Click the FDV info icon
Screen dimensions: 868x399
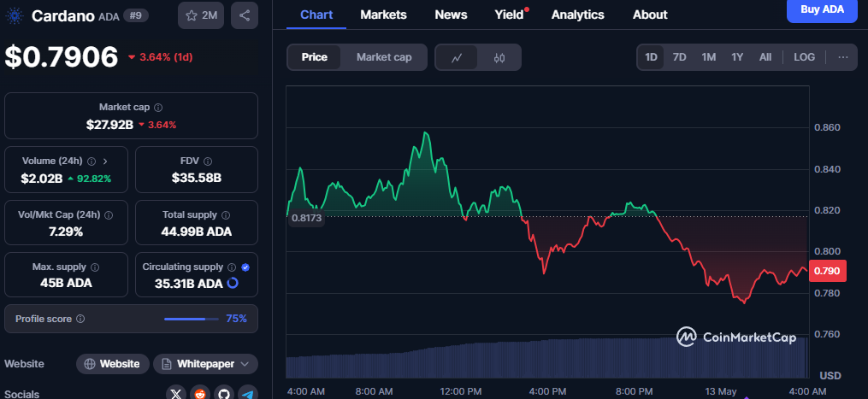pyautogui.click(x=208, y=161)
